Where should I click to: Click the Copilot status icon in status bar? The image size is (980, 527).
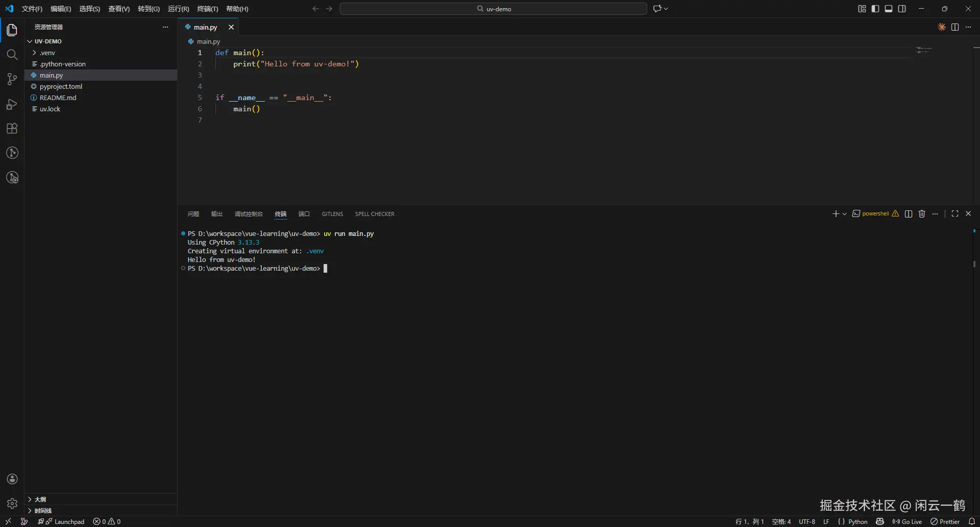pyautogui.click(x=880, y=521)
